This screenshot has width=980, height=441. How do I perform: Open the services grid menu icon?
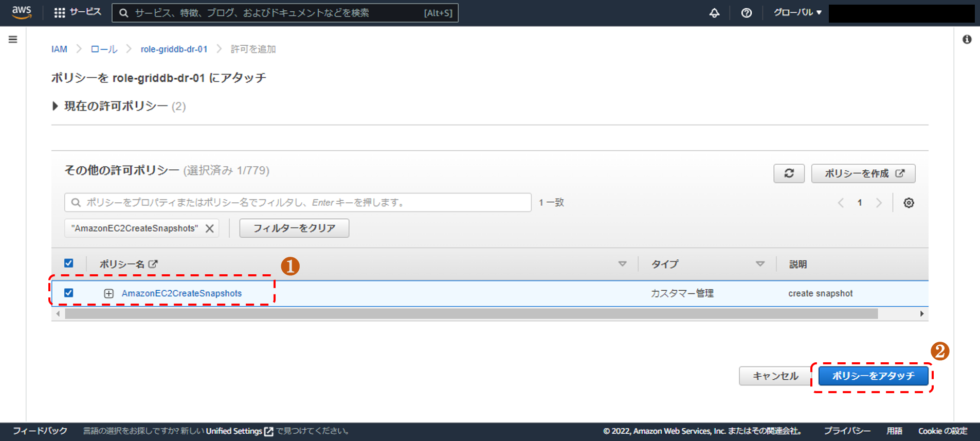click(60, 13)
